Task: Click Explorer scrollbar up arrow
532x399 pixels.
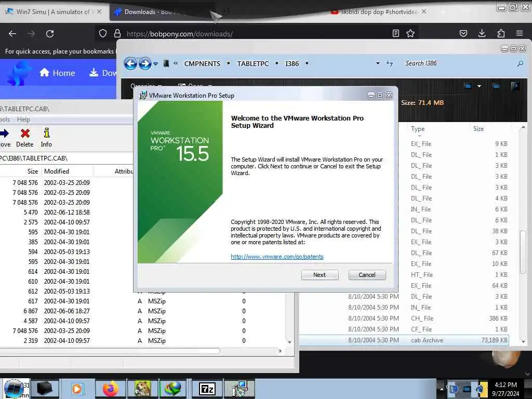Action: coord(523,128)
